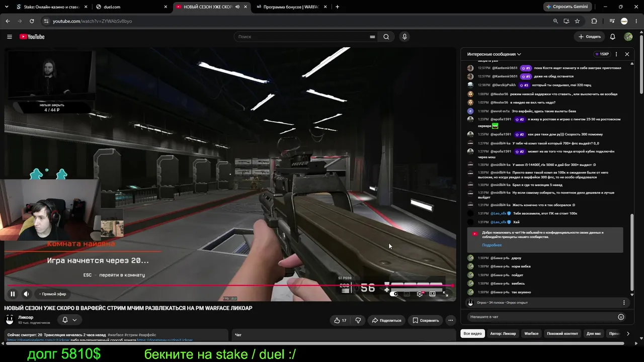The width and height of the screenshot is (644, 362).
Task: Select the Похожий контент chip
Action: click(x=562, y=333)
